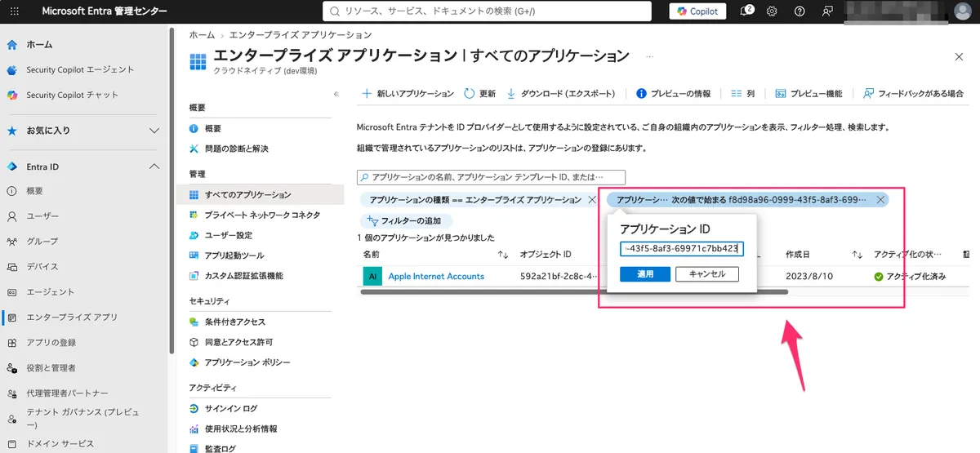Screen dimensions: 980x453
Task: Click フィードバックがある場合 toolbar item
Action: click(913, 94)
